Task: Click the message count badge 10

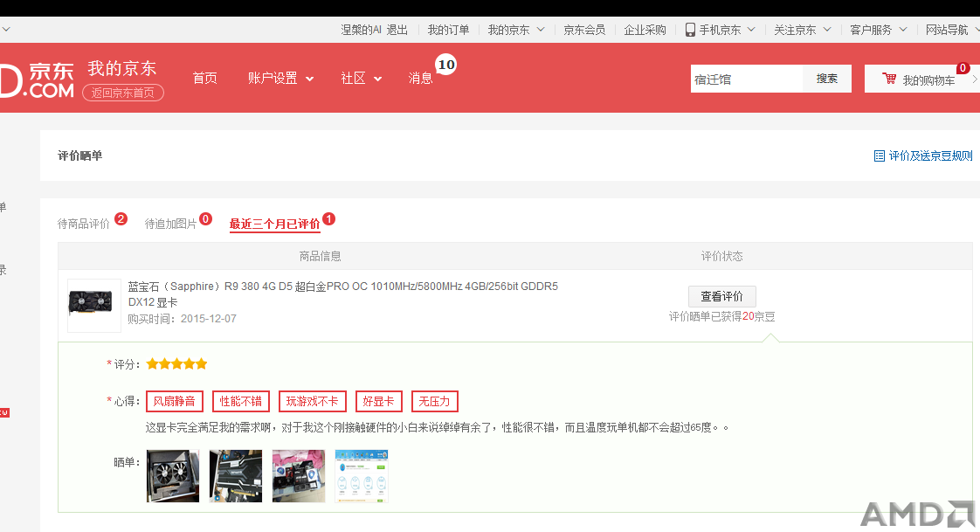Action: (445, 65)
